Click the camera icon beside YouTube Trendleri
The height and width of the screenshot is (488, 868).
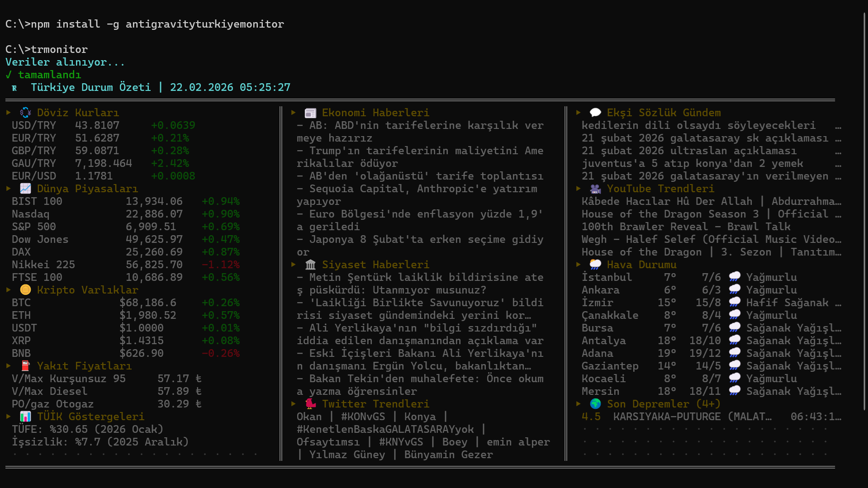[x=595, y=189]
